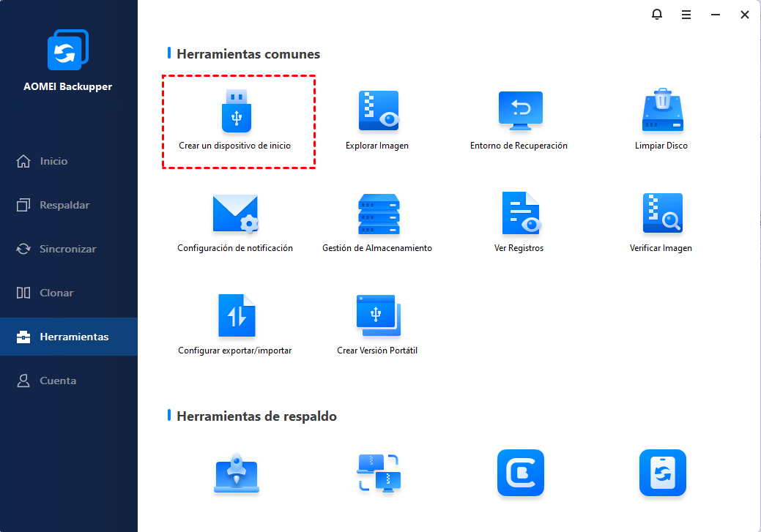Screen dimensions: 761x532
Task: Open Respaldar section in sidebar
Action: tap(69, 205)
